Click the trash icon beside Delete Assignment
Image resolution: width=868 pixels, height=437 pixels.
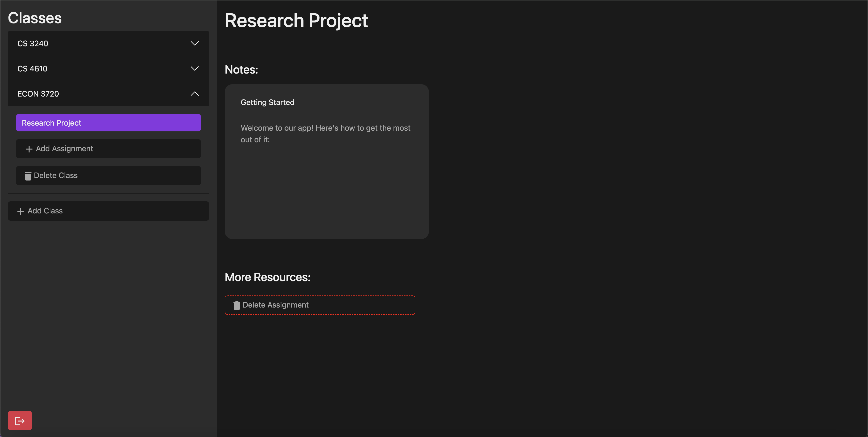coord(237,305)
